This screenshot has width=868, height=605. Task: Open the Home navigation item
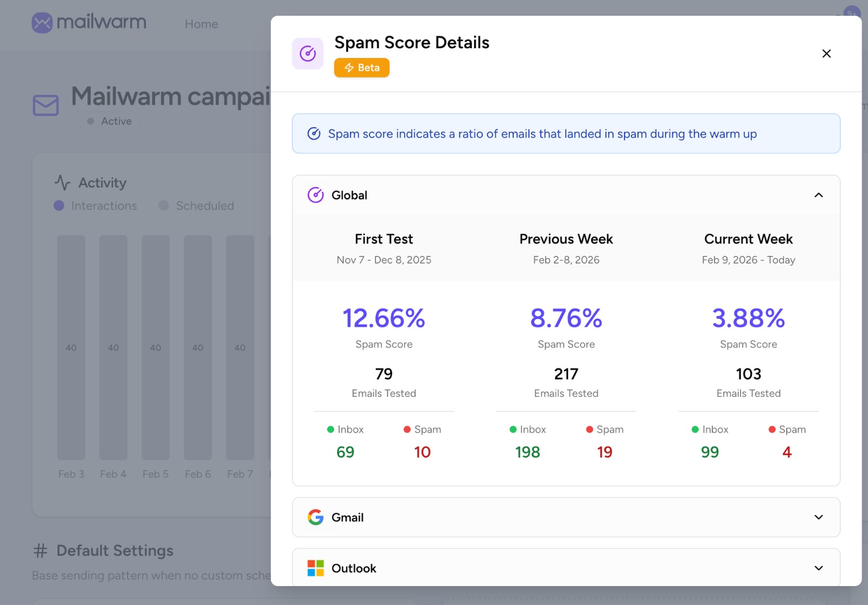pos(201,24)
